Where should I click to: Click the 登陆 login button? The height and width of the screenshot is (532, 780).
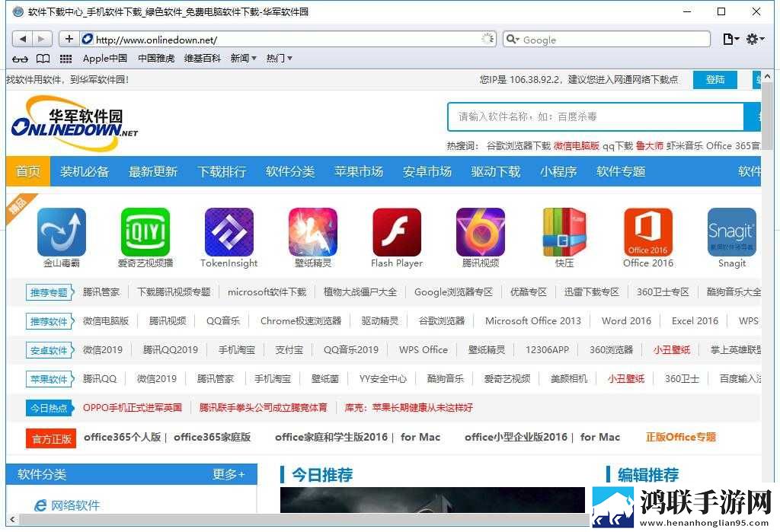point(714,80)
